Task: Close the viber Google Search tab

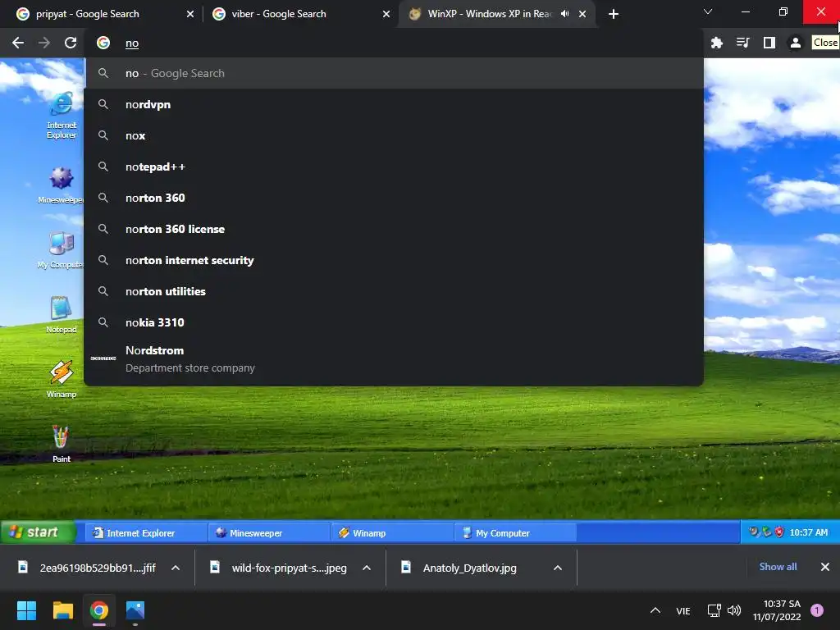Action: 386,14
